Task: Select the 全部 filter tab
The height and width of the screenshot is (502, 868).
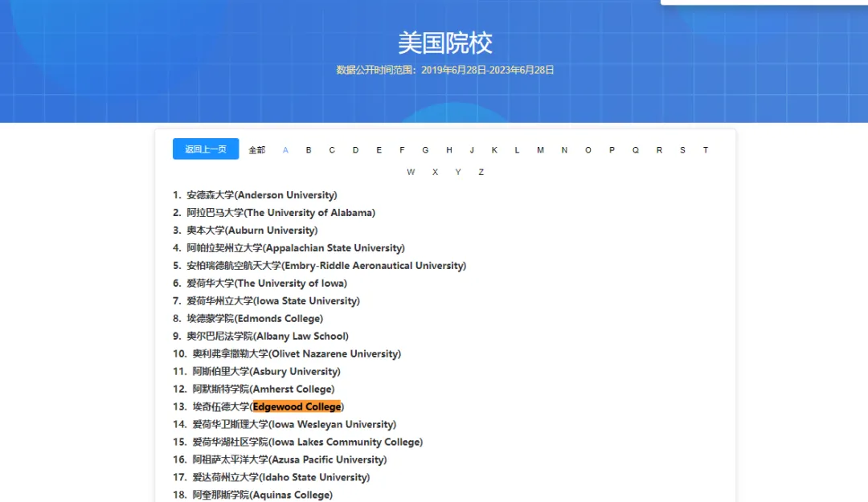Action: [257, 150]
